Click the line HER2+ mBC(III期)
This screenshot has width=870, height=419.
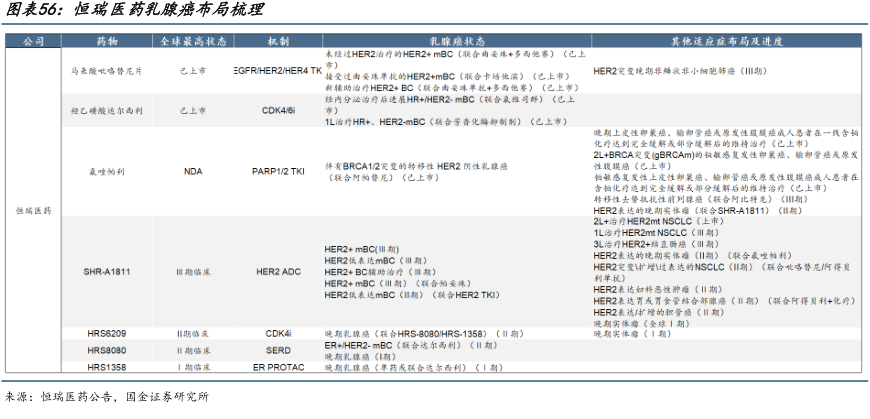point(362,250)
